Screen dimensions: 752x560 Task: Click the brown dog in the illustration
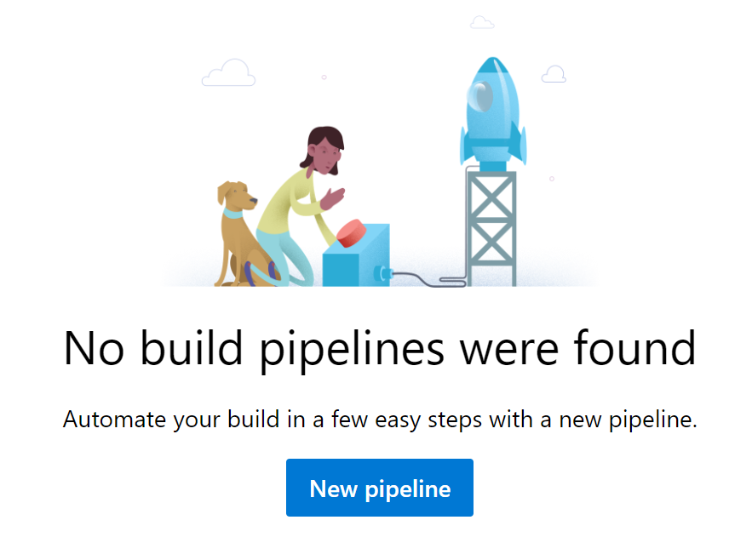point(242,235)
